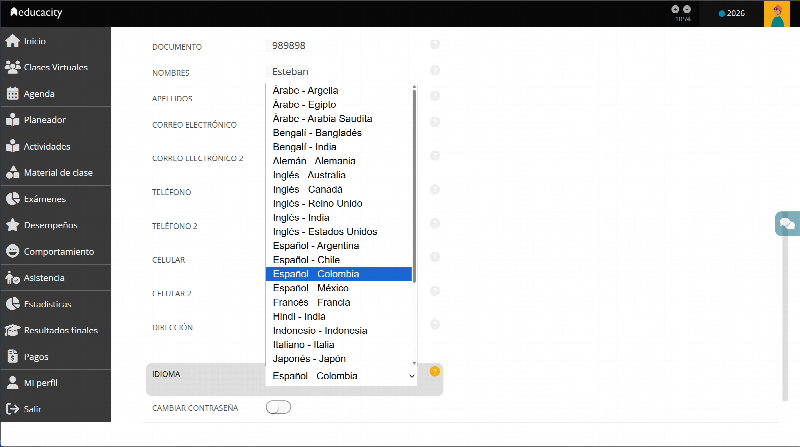
Task: Open the Comportamiento smiley icon
Action: click(x=12, y=251)
